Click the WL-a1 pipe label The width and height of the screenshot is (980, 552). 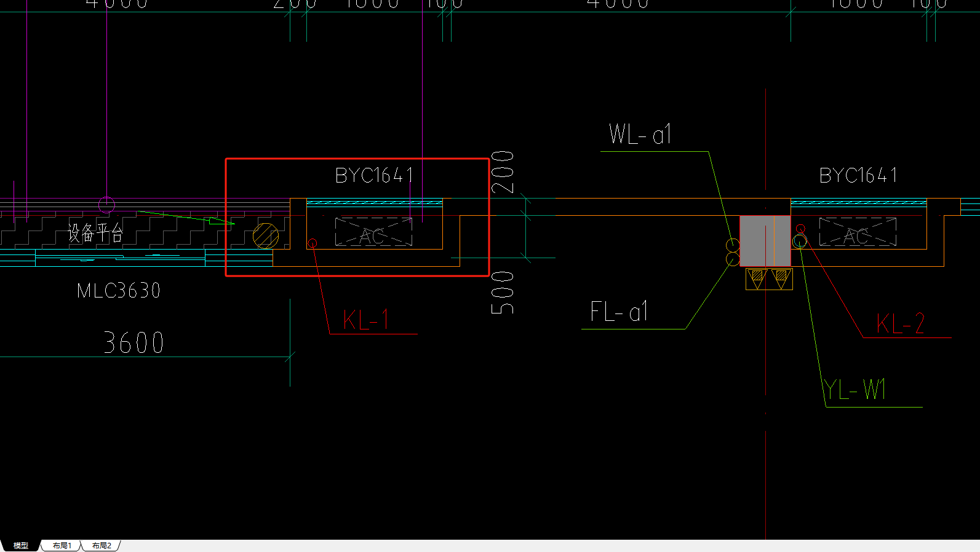click(x=640, y=134)
